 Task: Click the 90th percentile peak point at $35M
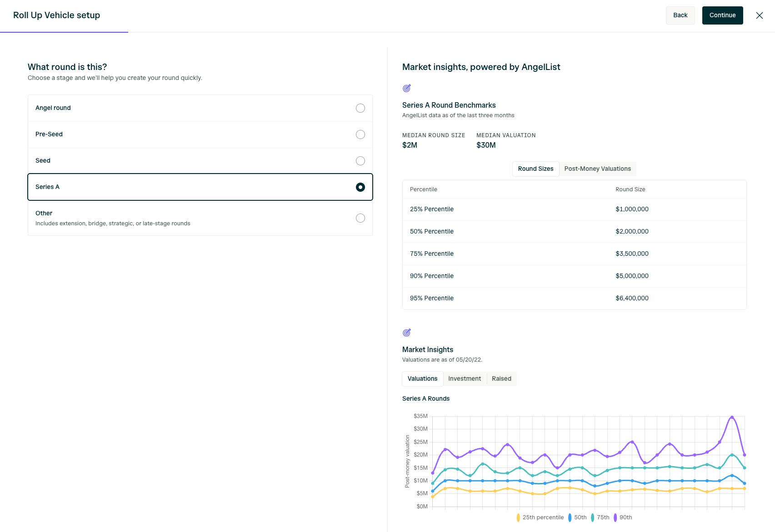click(x=732, y=417)
